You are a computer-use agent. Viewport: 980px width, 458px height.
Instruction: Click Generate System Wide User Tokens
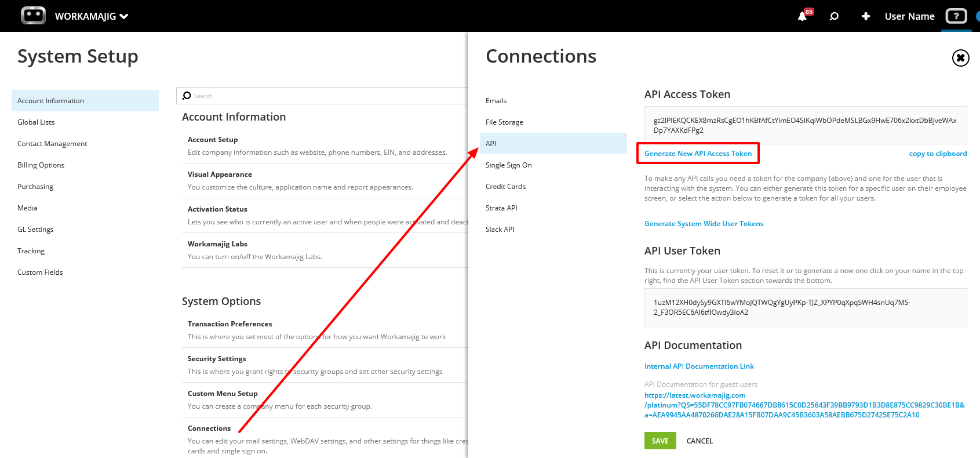(x=704, y=224)
